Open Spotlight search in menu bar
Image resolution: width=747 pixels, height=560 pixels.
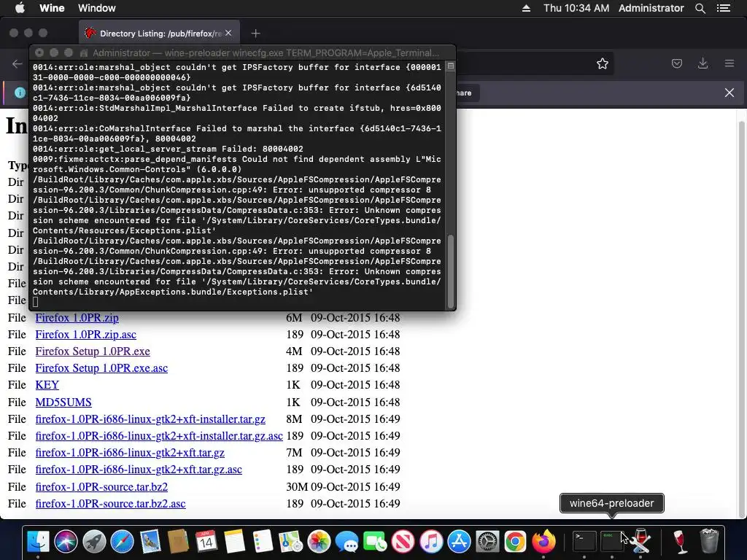(700, 8)
